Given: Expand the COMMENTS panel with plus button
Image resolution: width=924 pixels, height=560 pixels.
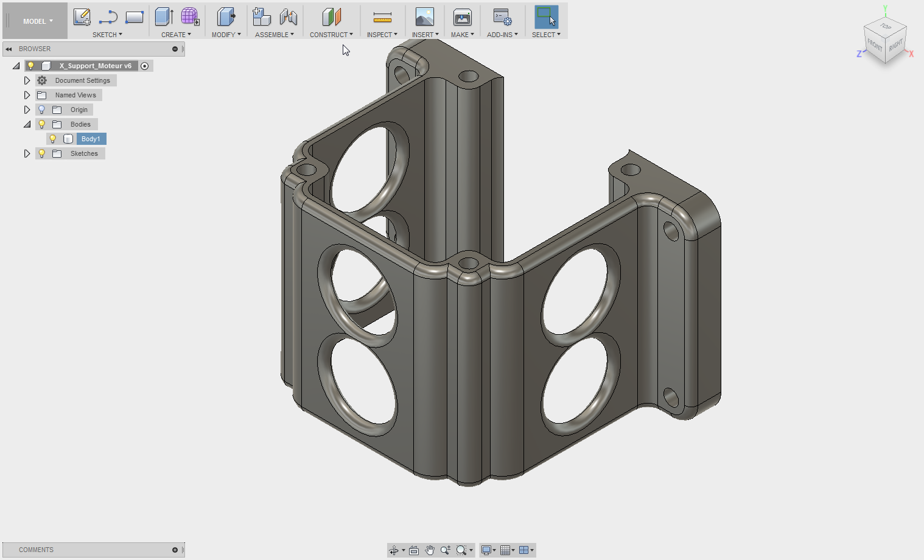Looking at the screenshot, I should (175, 550).
